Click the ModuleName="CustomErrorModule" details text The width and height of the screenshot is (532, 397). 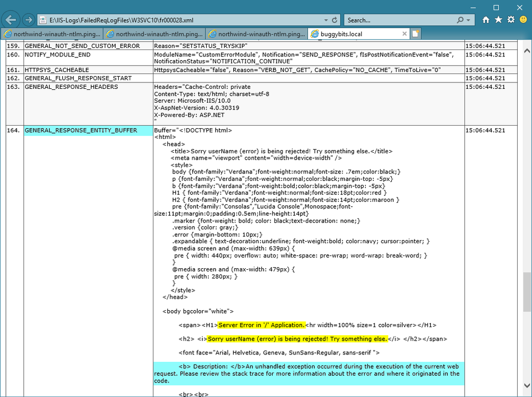click(304, 58)
